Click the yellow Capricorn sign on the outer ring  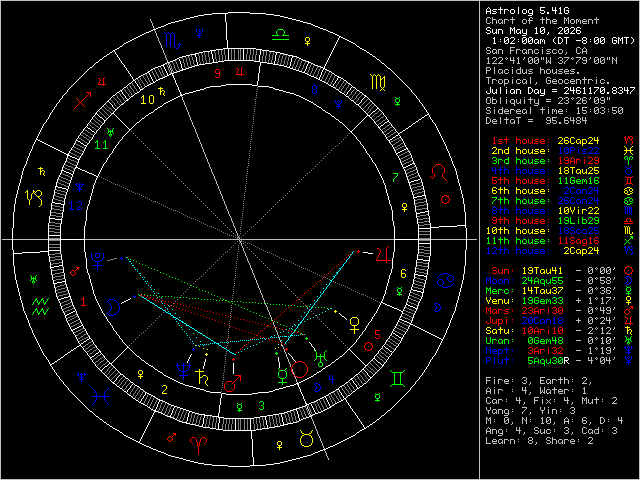(34, 198)
